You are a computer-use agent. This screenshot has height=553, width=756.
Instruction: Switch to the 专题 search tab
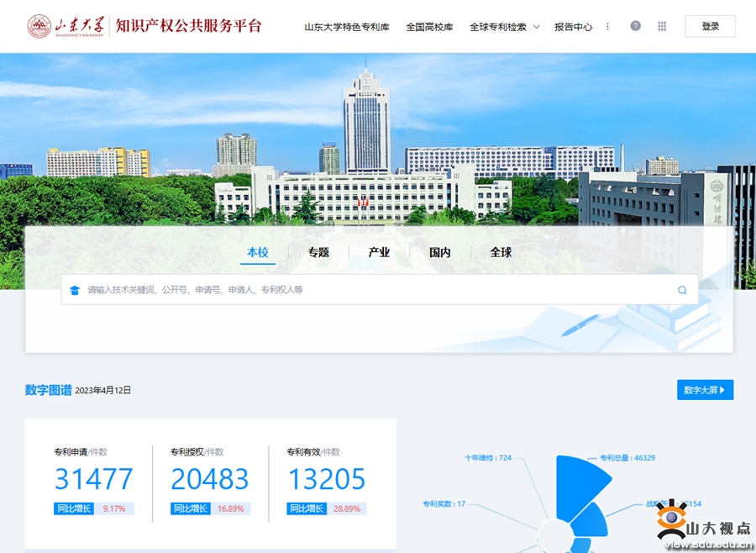(x=318, y=252)
